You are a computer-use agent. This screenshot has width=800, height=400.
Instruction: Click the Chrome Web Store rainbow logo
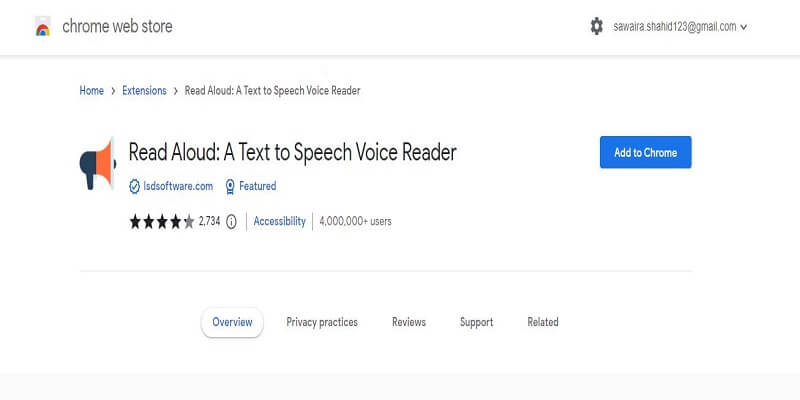point(43,26)
